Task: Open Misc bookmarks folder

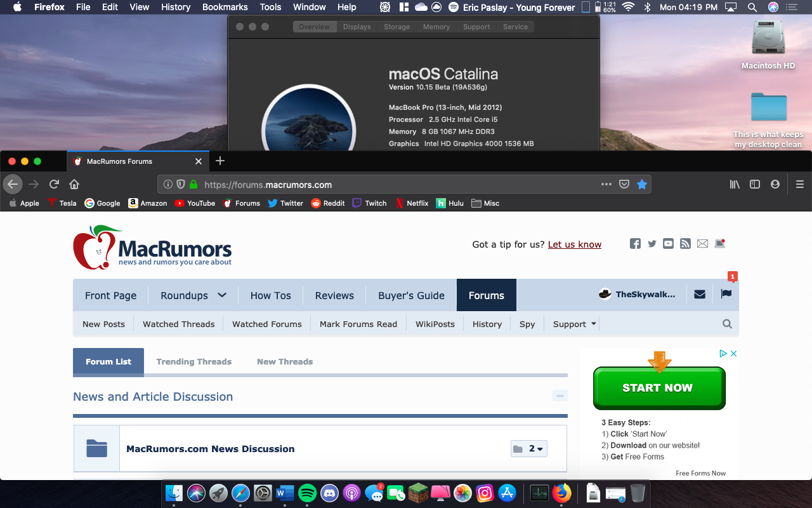Action: 485,203
